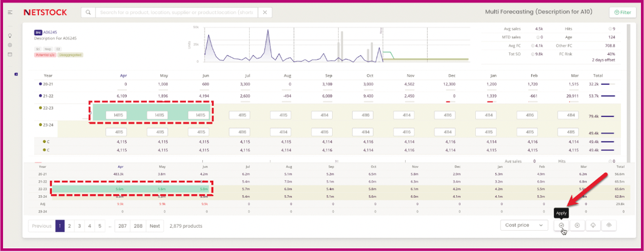Go to page 2 in pagination

pyautogui.click(x=69, y=226)
